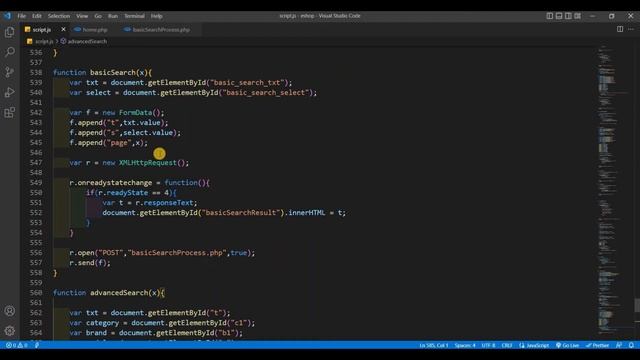This screenshot has width=640, height=360.
Task: Select JavaScript language mode in status bar
Action: (534, 345)
